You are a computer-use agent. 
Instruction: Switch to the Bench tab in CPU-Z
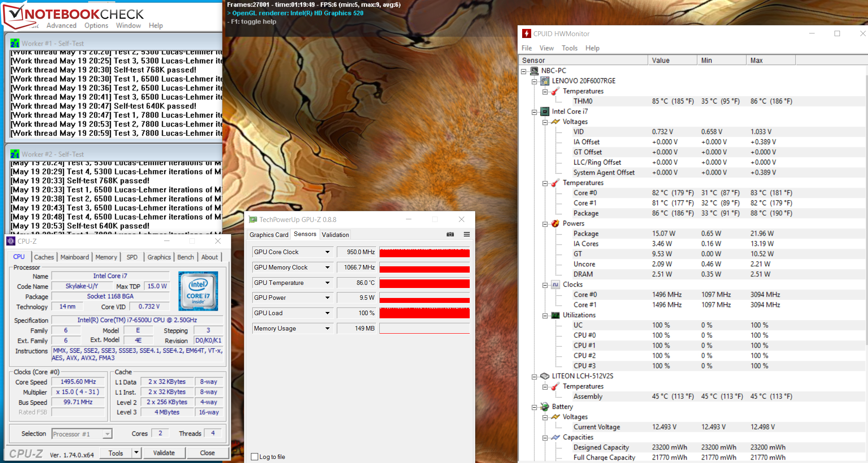[185, 257]
